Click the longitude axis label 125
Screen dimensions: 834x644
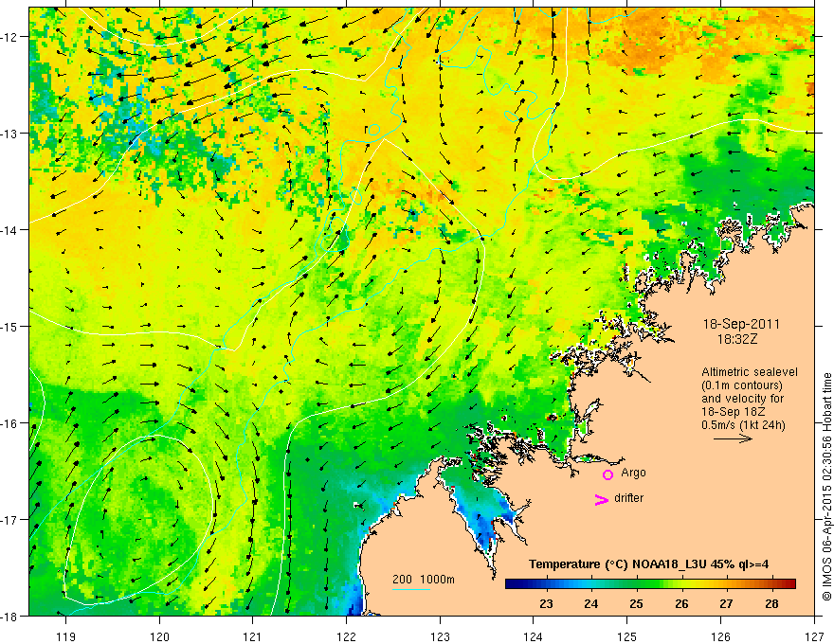(x=627, y=636)
